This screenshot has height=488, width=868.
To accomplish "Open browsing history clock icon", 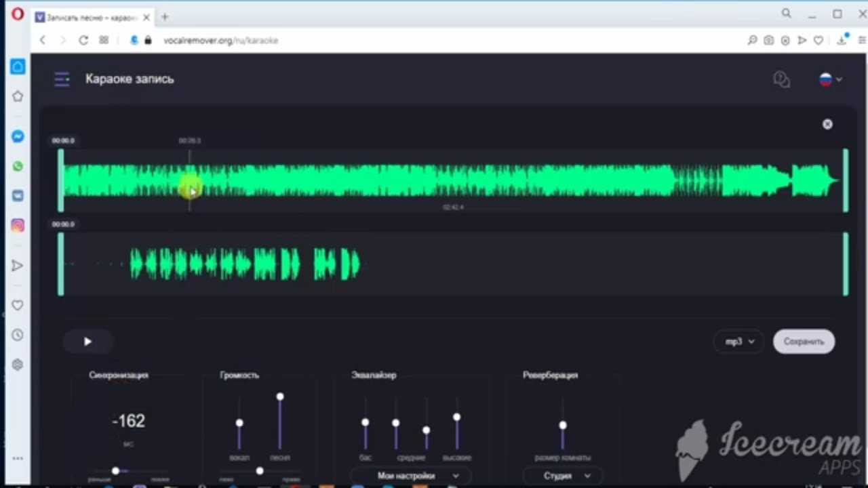I will [x=18, y=335].
